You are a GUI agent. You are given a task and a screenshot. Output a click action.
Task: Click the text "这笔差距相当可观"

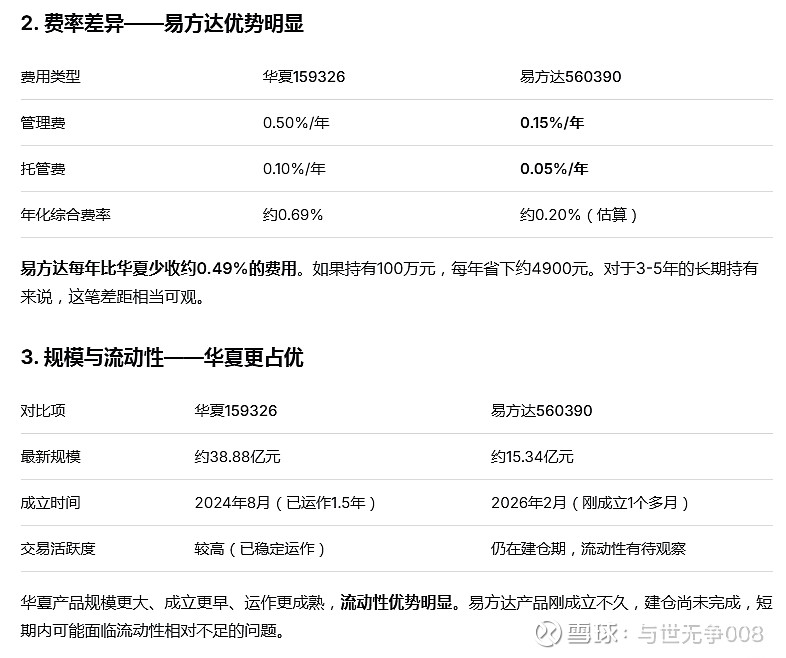pos(132,297)
